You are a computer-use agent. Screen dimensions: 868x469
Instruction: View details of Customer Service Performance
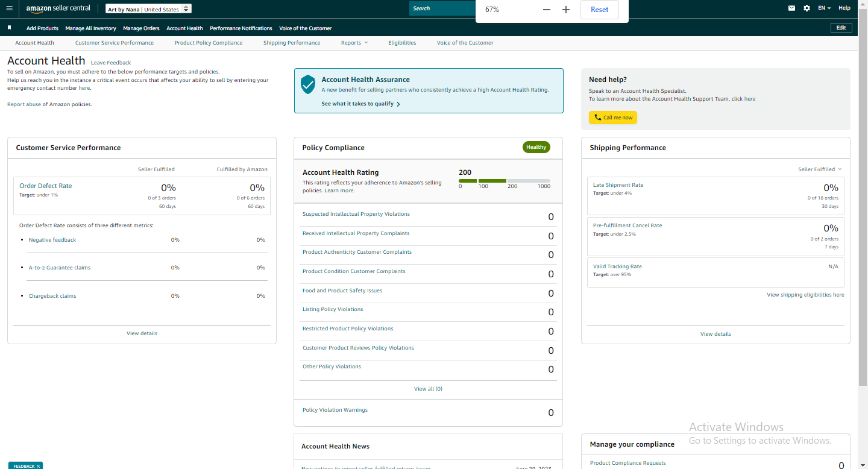(x=142, y=333)
